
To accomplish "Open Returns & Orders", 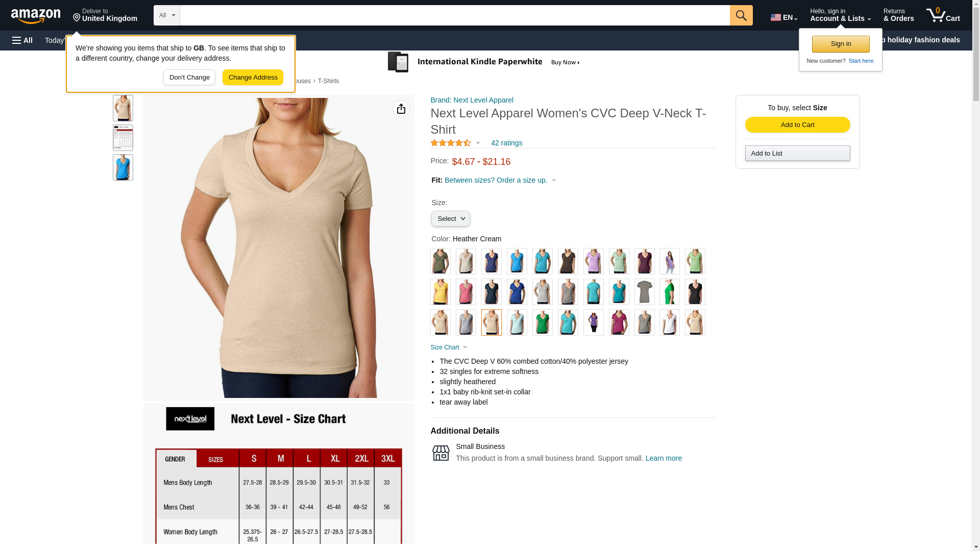I will [x=898, y=15].
